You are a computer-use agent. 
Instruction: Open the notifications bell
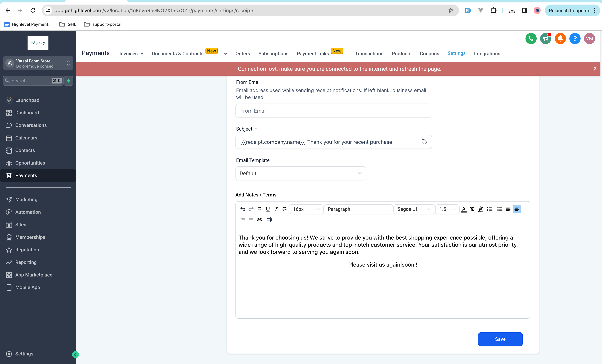pyautogui.click(x=560, y=38)
